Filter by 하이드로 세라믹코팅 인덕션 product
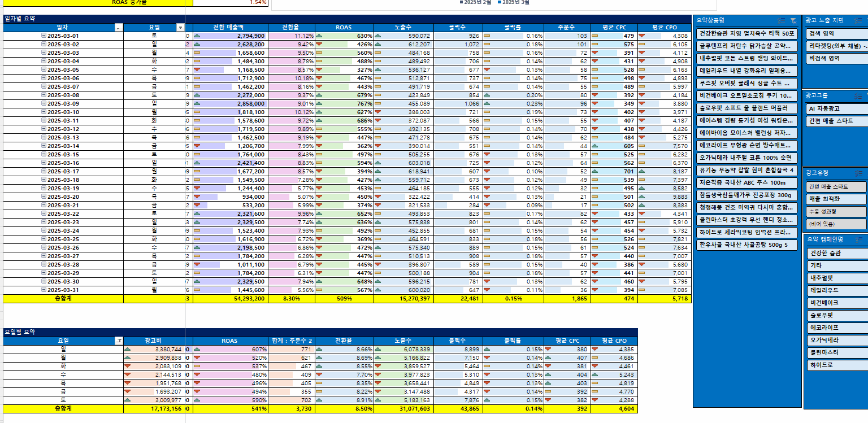868x423 pixels. pyautogui.click(x=747, y=233)
